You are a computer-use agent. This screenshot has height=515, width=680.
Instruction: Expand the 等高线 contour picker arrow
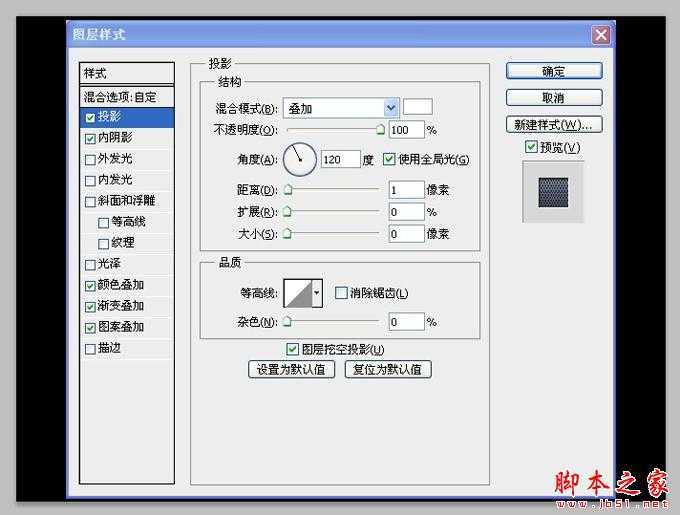317,293
